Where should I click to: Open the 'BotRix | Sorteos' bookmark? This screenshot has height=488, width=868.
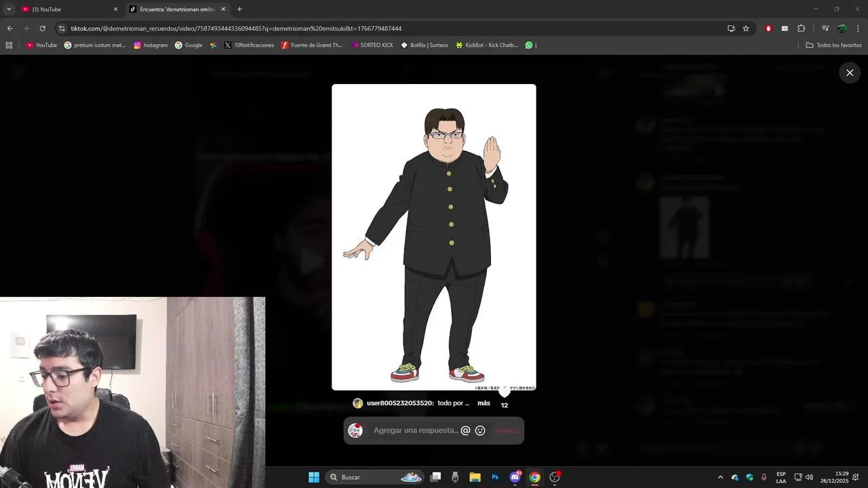(x=425, y=45)
